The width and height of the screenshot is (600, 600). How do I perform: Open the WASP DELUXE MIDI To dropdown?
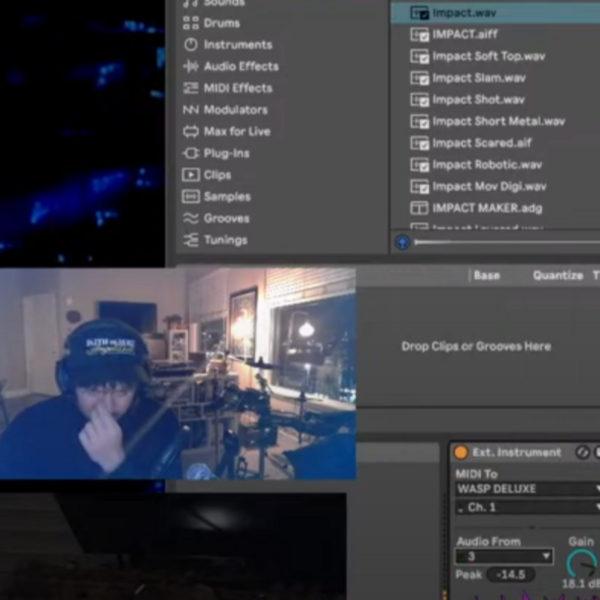click(x=528, y=489)
